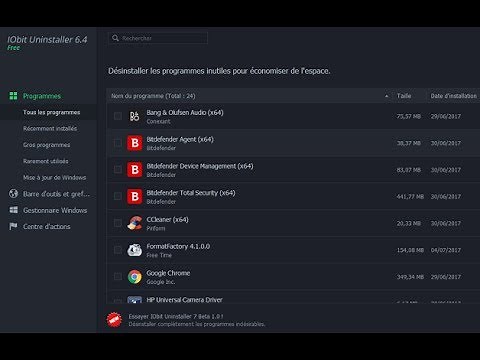Click the Programmes grid icon
Viewport: 480px width, 360px height.
pos(13,96)
